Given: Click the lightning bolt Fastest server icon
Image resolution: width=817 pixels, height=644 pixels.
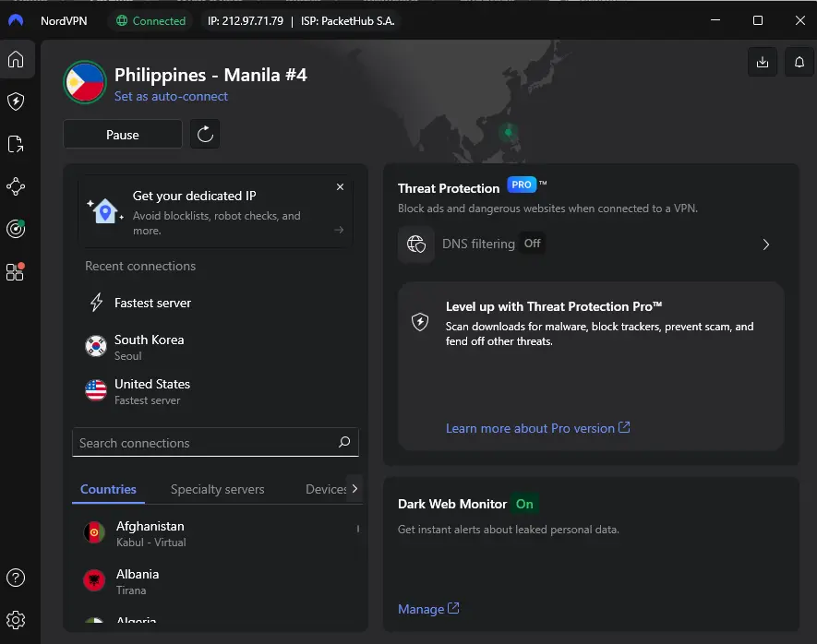Looking at the screenshot, I should 96,302.
